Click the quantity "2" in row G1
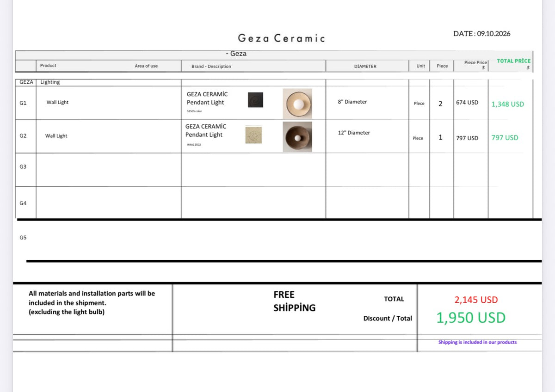This screenshot has height=392, width=555. 440,104
